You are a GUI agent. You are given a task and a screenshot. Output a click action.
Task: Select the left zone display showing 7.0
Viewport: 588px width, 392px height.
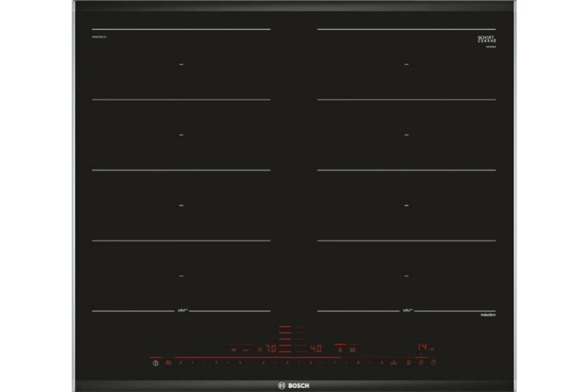[x=271, y=349]
